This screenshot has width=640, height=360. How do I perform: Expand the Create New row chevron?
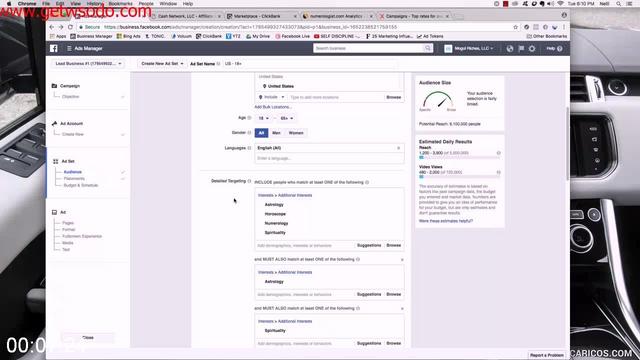click(122, 134)
